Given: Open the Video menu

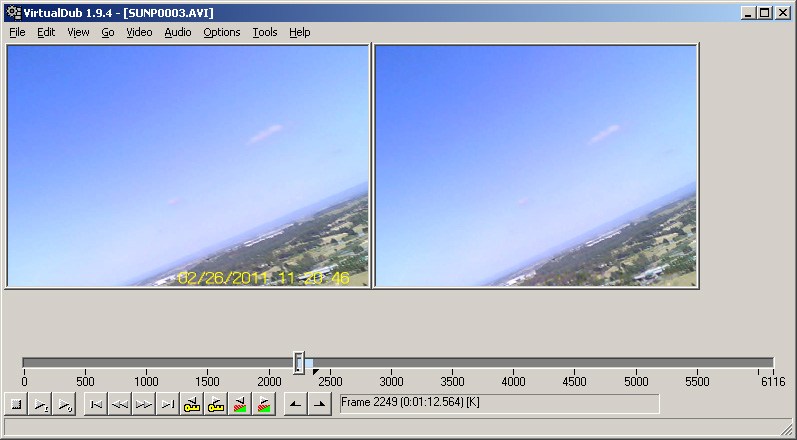Looking at the screenshot, I should [139, 32].
